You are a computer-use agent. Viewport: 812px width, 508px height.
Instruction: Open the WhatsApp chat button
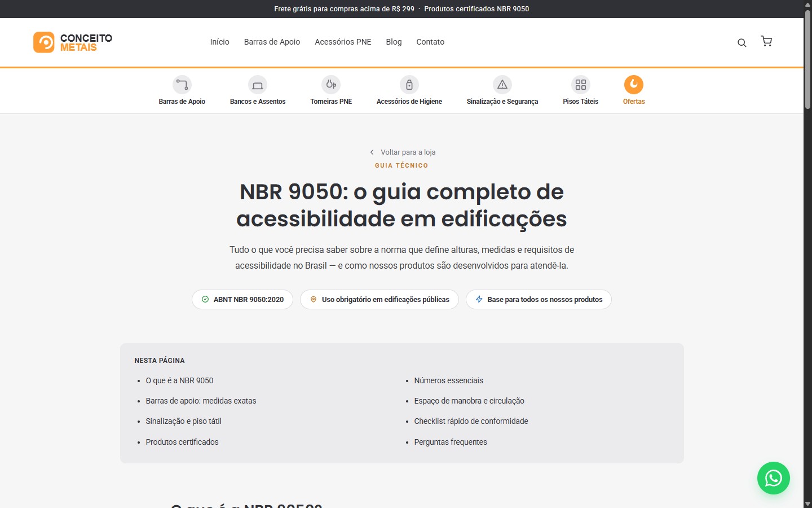pyautogui.click(x=774, y=478)
